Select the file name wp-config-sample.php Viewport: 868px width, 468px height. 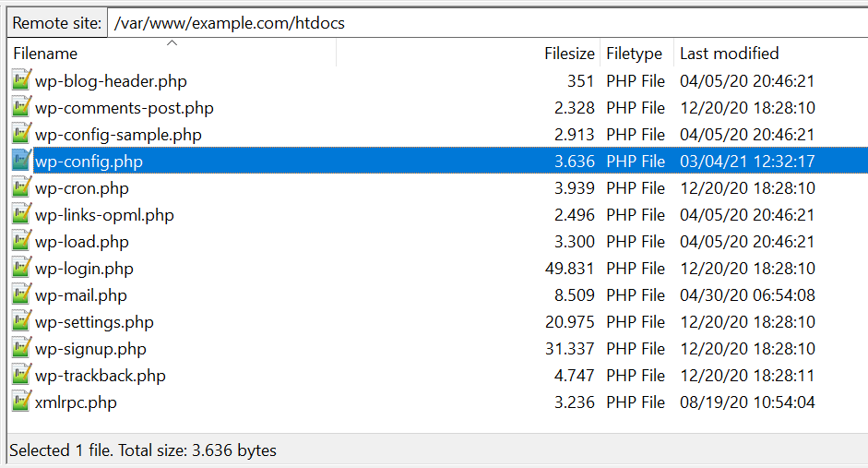point(118,135)
